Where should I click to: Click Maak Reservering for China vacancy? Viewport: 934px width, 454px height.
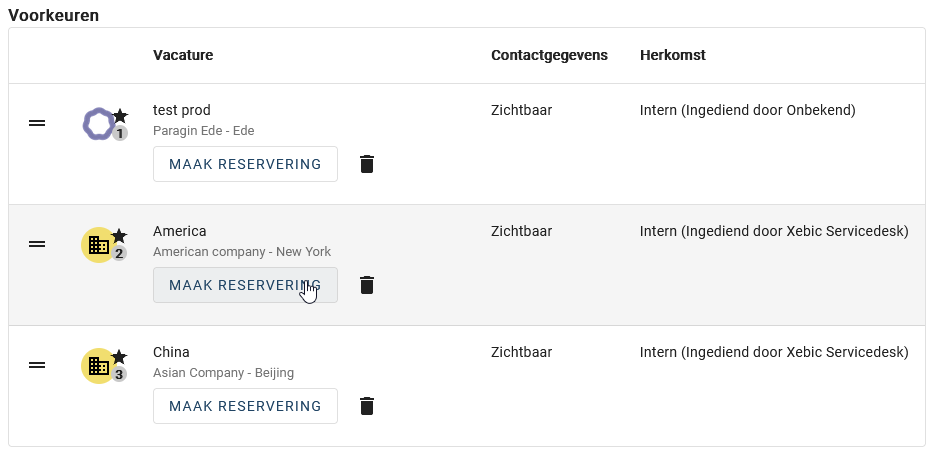(245, 406)
